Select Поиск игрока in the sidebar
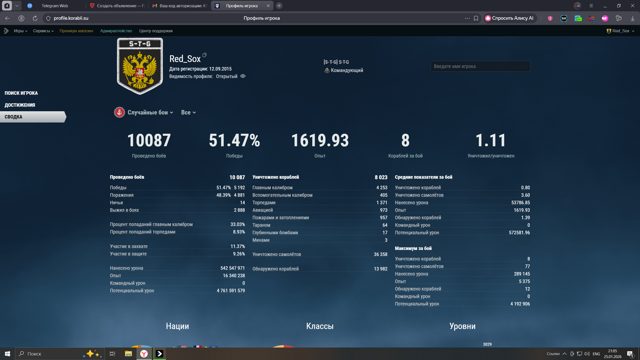The width and height of the screenshot is (640, 360). [21, 93]
